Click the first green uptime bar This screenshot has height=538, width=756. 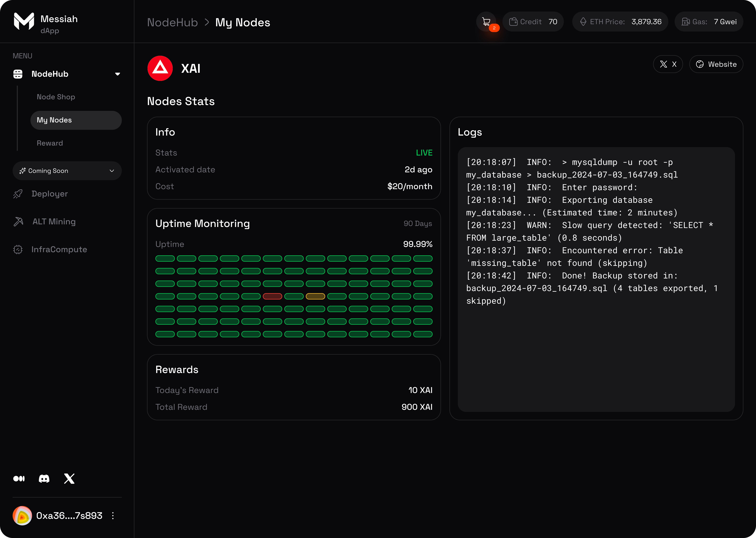165,258
